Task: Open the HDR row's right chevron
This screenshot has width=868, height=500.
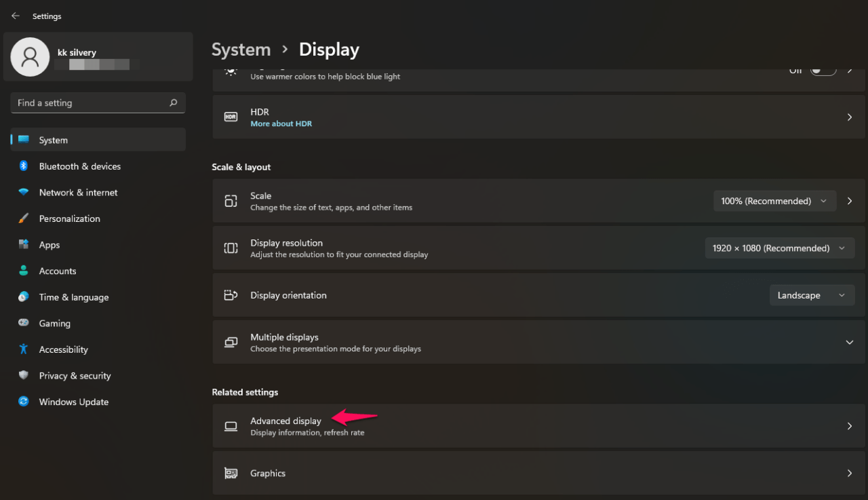Action: 850,117
